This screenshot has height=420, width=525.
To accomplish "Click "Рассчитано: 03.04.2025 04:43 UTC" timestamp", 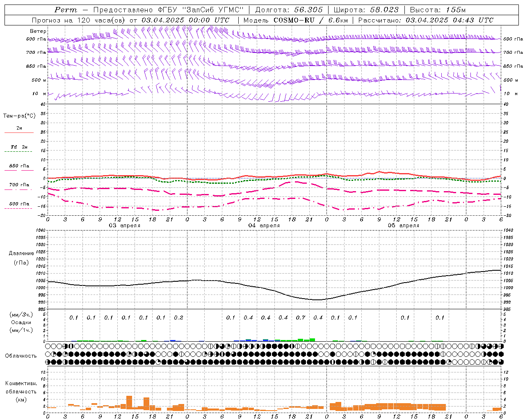I will [x=426, y=20].
